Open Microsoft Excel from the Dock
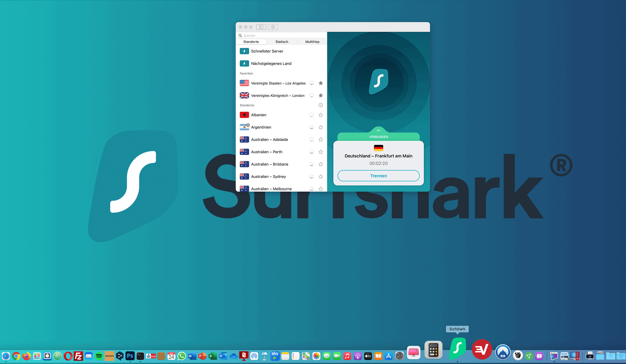Viewport: 626px width, 364px height. (x=213, y=356)
